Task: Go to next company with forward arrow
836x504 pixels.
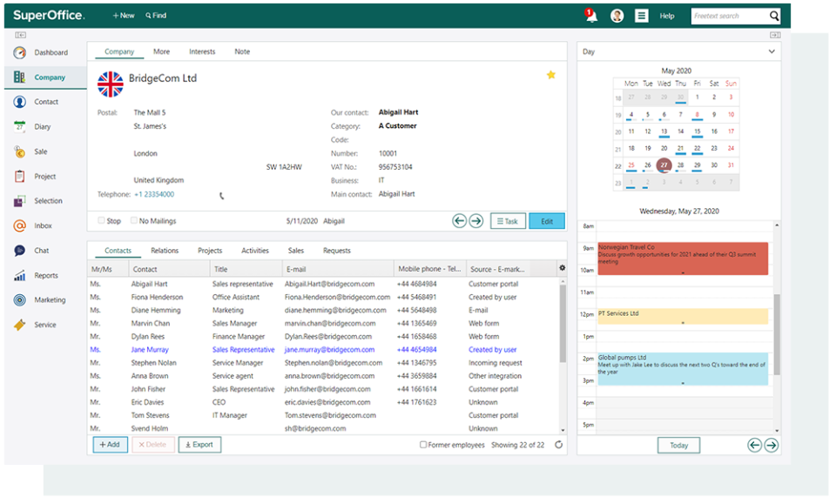Action: click(x=476, y=220)
